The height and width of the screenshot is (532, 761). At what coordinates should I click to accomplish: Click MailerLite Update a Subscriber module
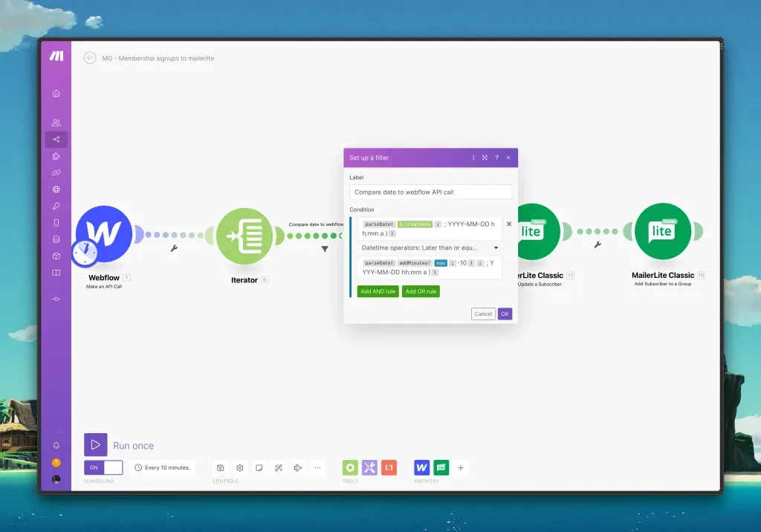pyautogui.click(x=539, y=232)
